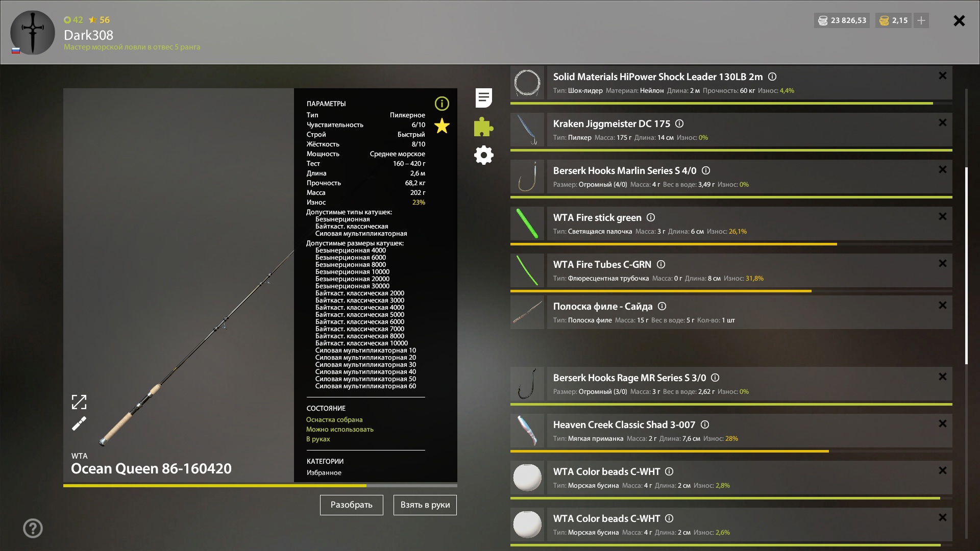Click the Сайда fillet strip thumbnail
Image resolution: width=980 pixels, height=551 pixels.
coord(527,312)
